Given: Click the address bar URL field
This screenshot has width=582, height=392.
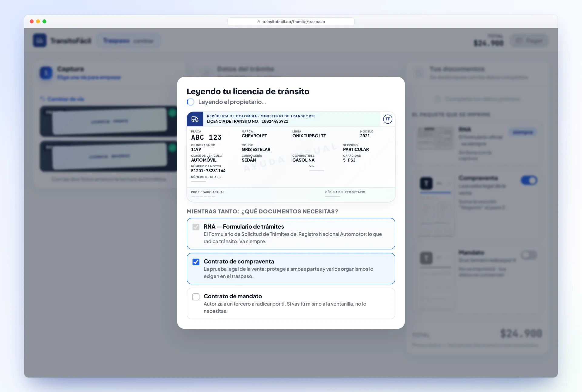Looking at the screenshot, I should pos(291,22).
